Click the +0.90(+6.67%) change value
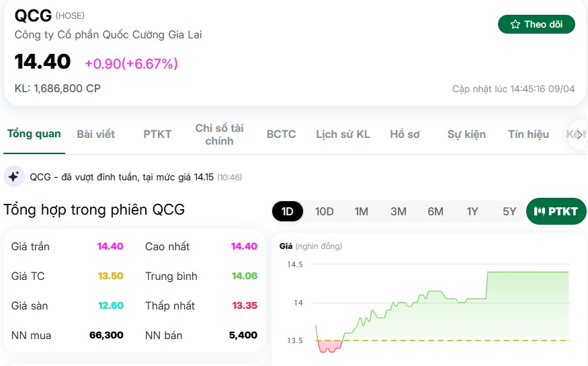 131,64
